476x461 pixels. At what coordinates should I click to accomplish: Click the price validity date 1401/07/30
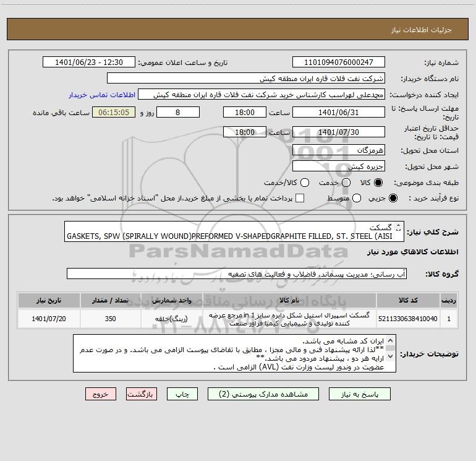339,132
